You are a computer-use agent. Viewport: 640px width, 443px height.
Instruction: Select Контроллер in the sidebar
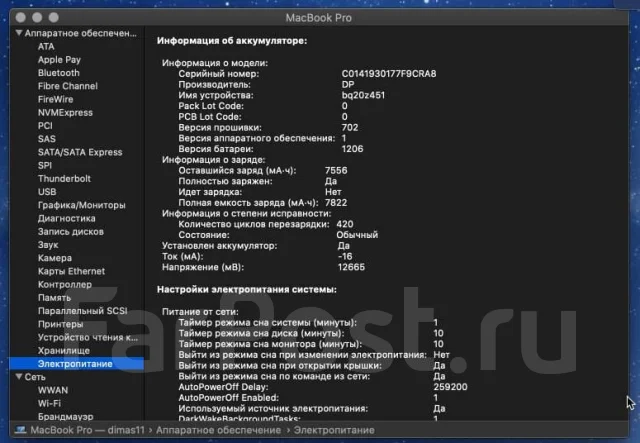(x=64, y=285)
